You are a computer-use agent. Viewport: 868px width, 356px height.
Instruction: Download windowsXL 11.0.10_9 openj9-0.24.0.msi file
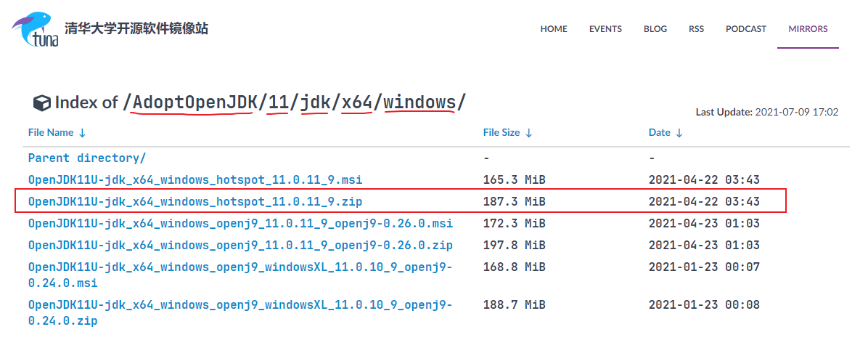click(240, 275)
